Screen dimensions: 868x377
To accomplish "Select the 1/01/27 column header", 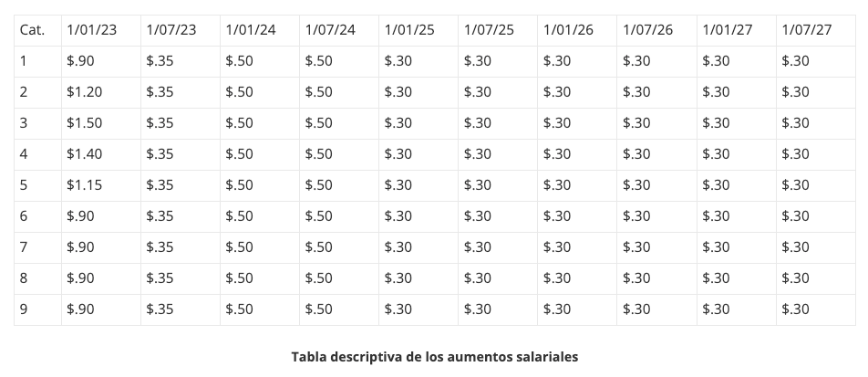I will [x=737, y=30].
